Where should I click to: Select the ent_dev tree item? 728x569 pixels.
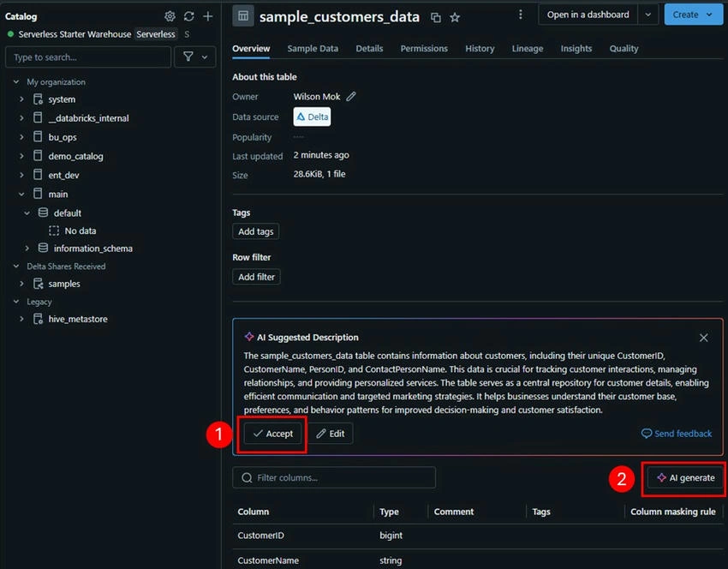[63, 175]
